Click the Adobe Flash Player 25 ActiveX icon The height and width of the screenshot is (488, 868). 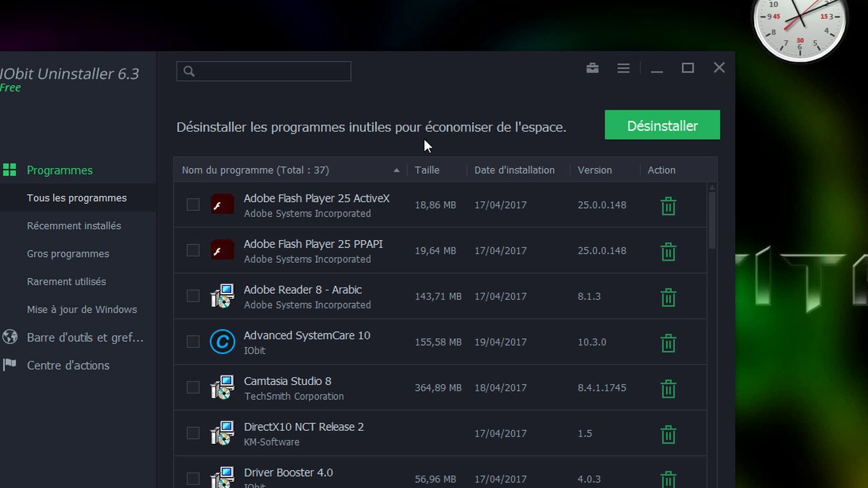pos(222,205)
